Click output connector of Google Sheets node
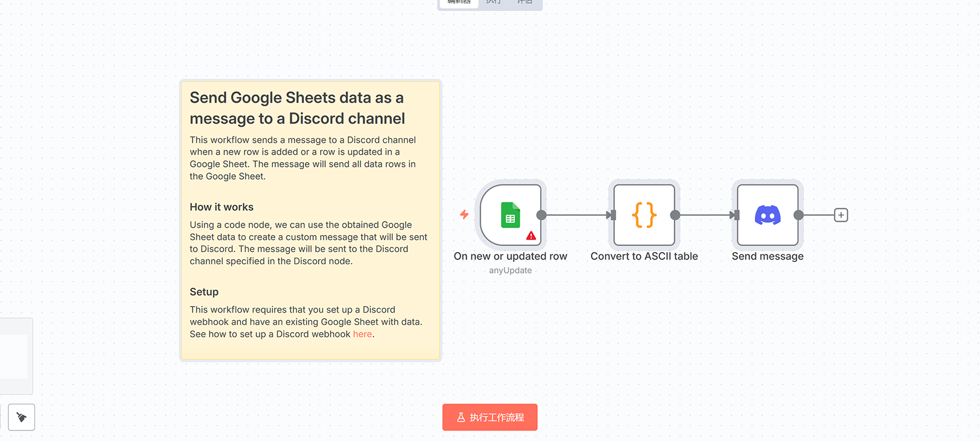Screen dimensions: 980x441 point(541,215)
